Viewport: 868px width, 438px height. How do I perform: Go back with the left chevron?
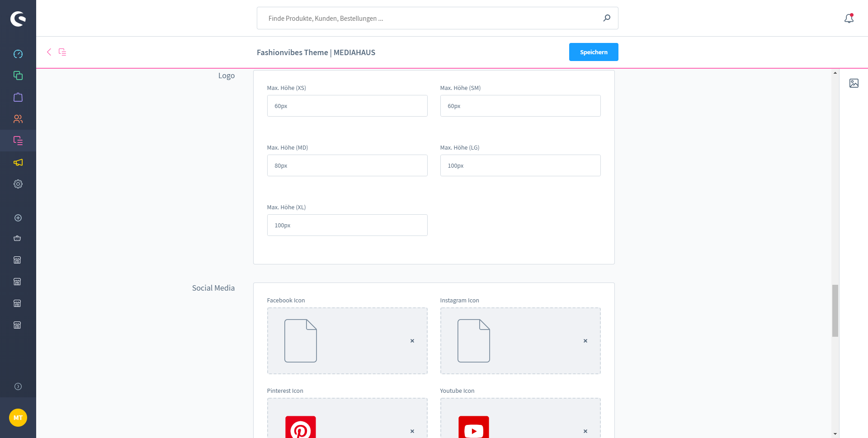49,52
